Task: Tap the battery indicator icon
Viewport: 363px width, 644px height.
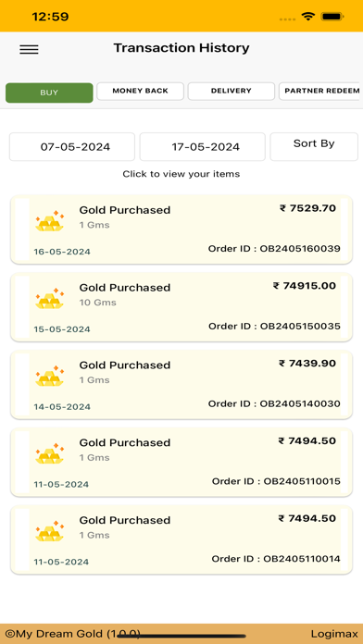Action: [332, 17]
